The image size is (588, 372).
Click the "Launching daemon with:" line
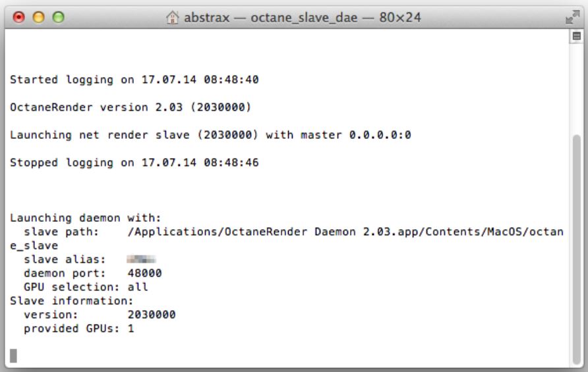[86, 218]
